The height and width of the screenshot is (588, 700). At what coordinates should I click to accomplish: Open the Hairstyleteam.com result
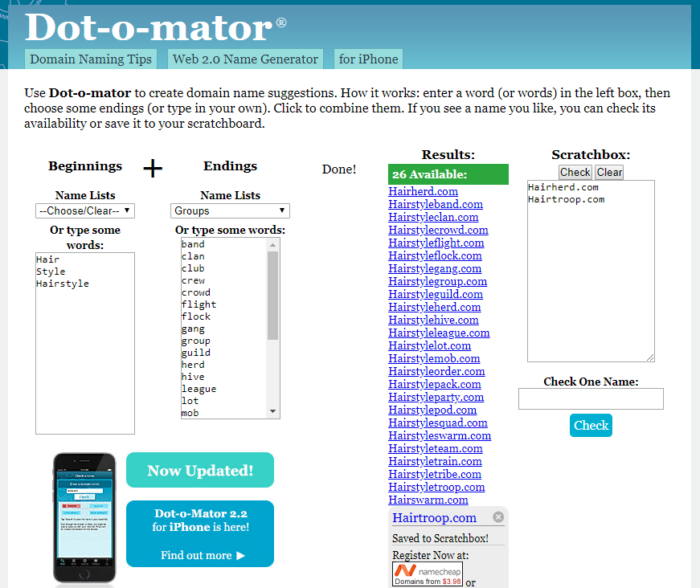[x=436, y=448]
